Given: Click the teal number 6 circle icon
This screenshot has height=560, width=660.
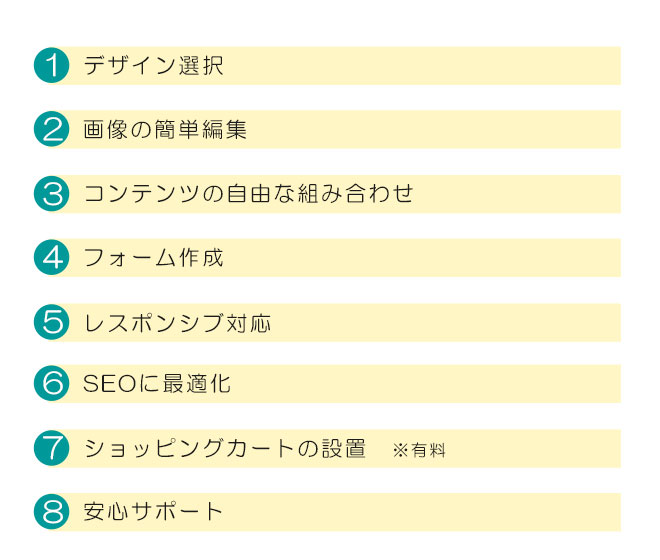Looking at the screenshot, I should click(51, 383).
